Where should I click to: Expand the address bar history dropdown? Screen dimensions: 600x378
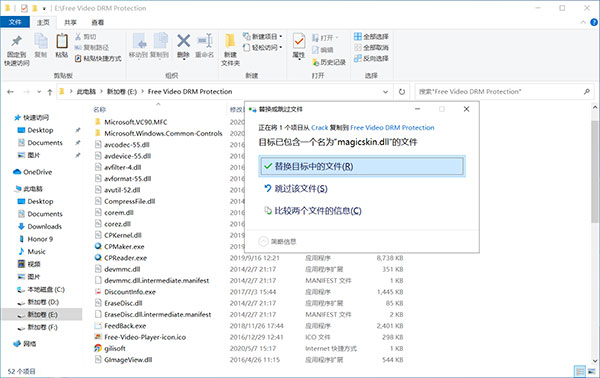click(x=385, y=92)
